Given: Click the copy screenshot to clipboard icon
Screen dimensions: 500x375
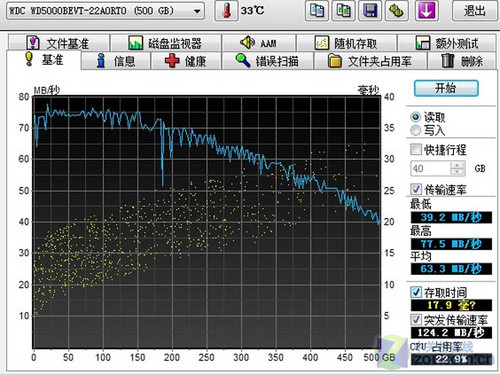Looking at the screenshot, I should click(316, 11).
